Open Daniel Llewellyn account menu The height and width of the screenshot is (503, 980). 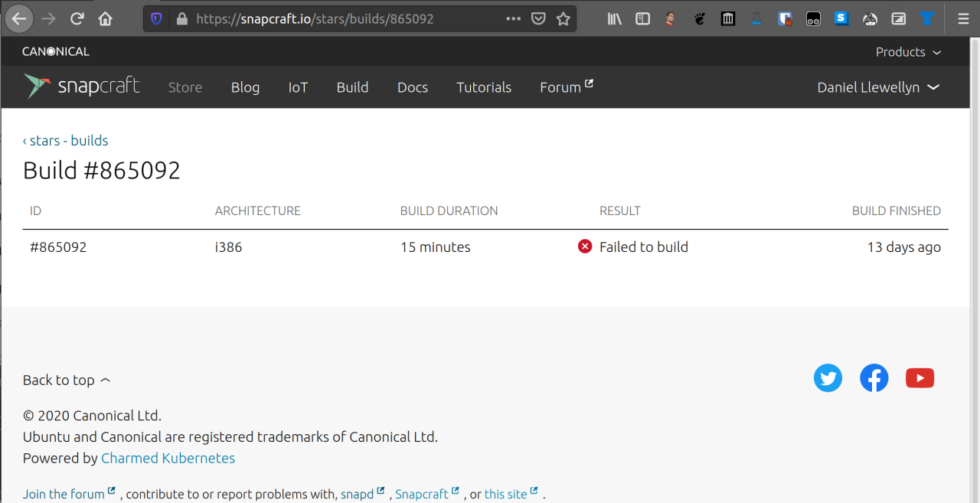[x=878, y=87]
